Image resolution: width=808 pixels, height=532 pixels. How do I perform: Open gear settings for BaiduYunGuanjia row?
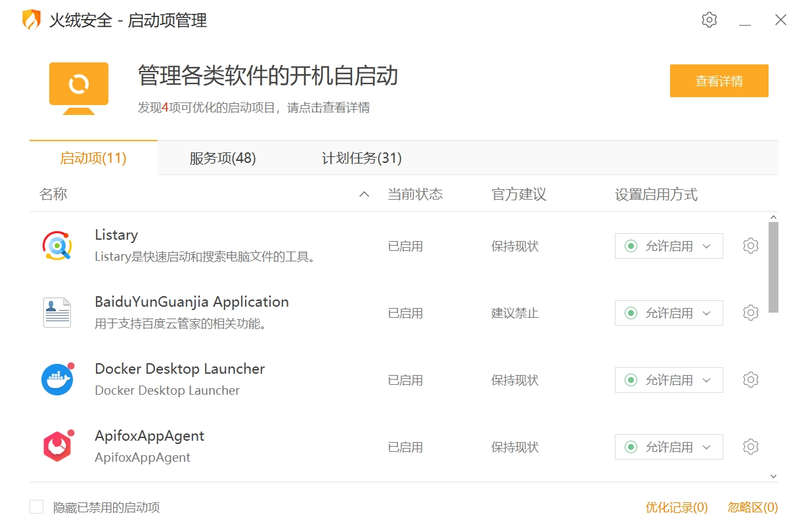coord(751,313)
